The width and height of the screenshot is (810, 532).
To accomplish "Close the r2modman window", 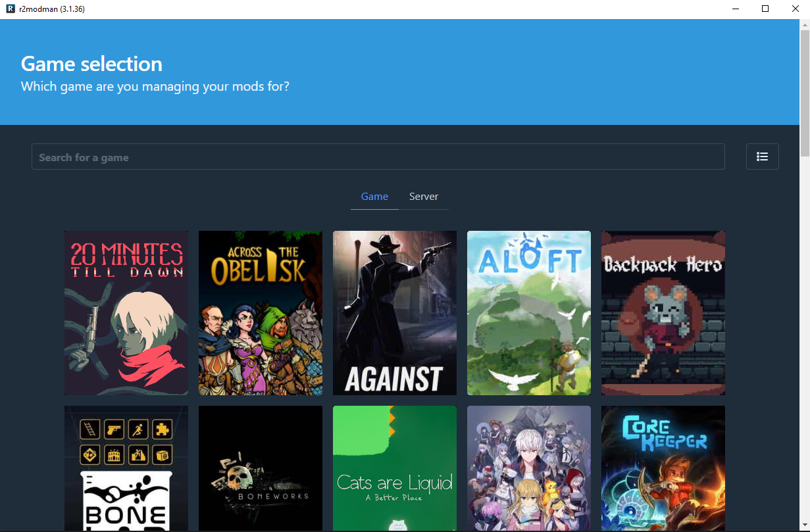I will pyautogui.click(x=795, y=9).
